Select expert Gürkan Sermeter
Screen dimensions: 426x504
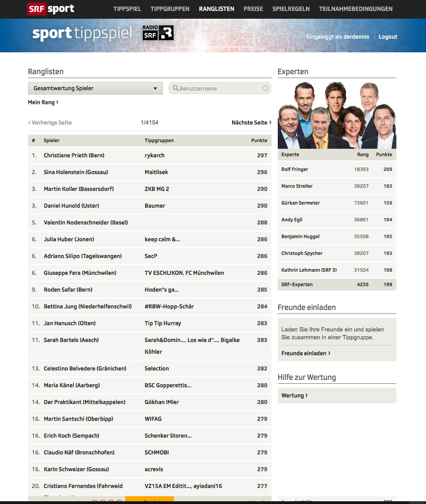(x=300, y=203)
